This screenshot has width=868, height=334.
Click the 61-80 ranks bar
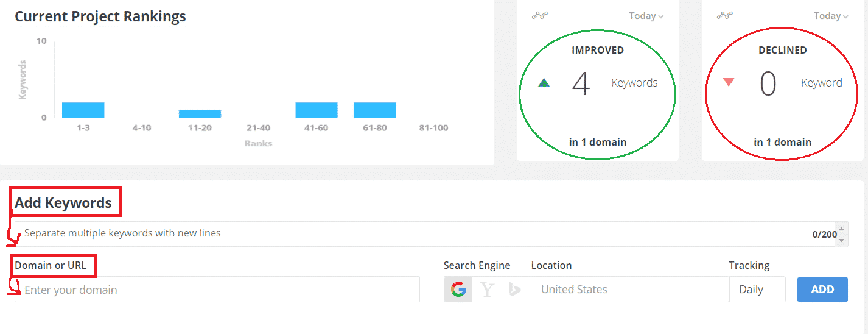pyautogui.click(x=375, y=110)
